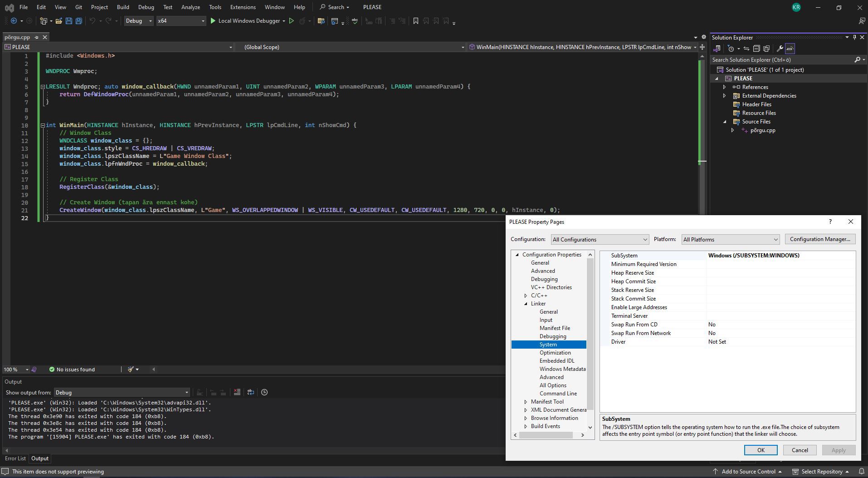Open the Configuration dropdown in Property Pages
This screenshot has width=868, height=478.
coord(600,240)
